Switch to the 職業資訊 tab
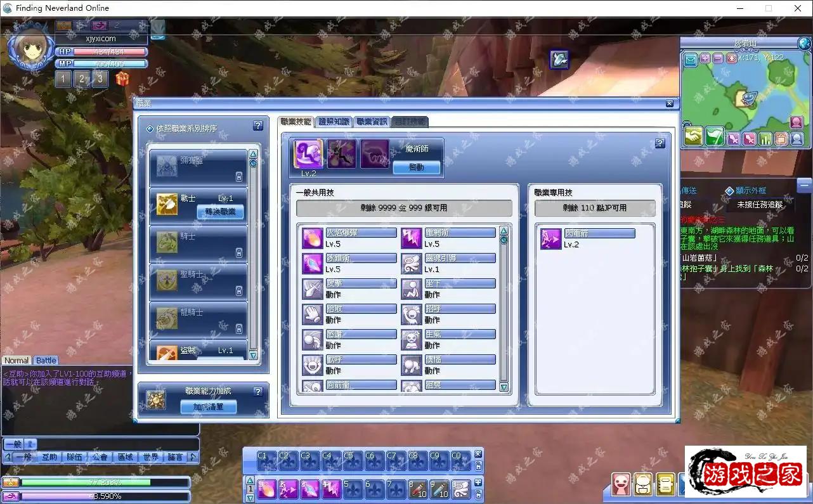The width and height of the screenshot is (813, 504). click(372, 122)
